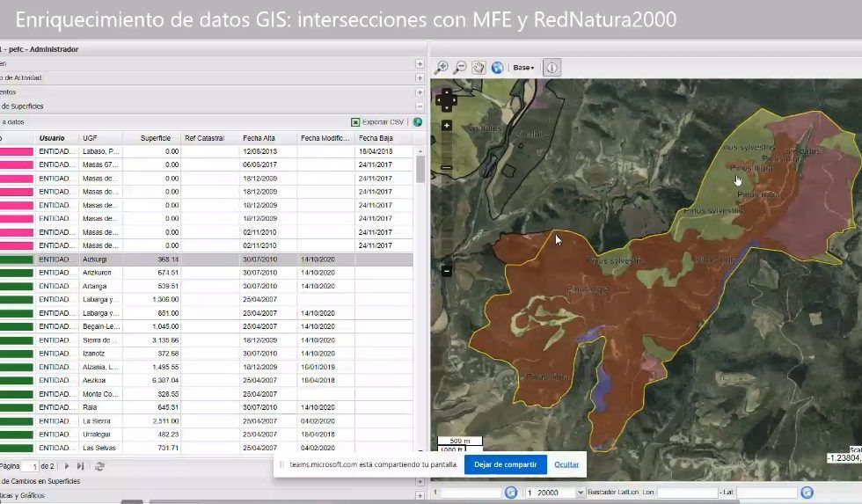862x504 pixels.
Task: Select the Sierra de row with 3,135.66
Action: pos(206,340)
